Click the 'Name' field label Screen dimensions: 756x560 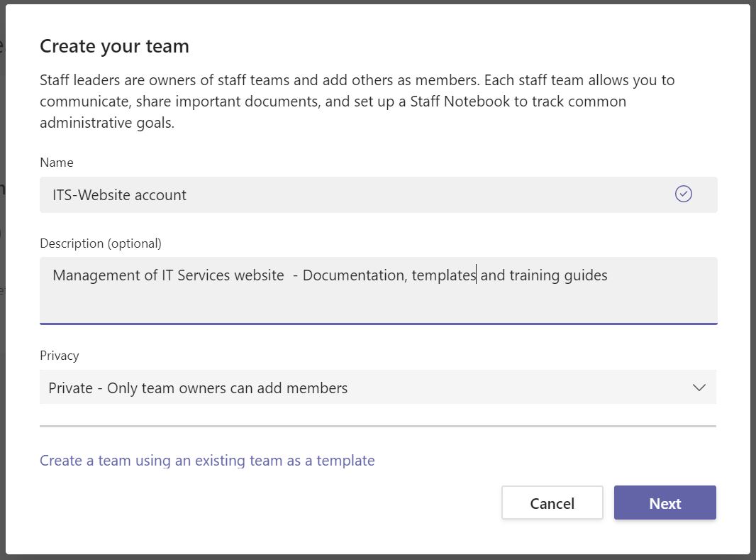tap(56, 163)
